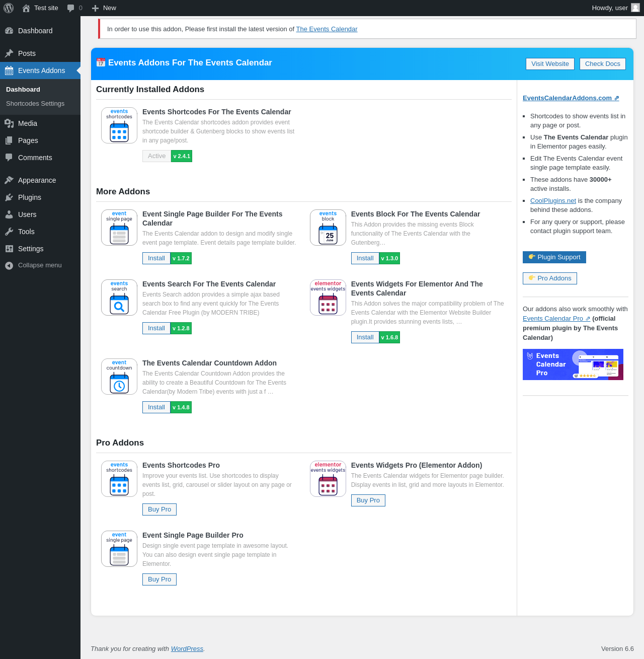Viewport: 644px width, 659px height.
Task: Click the WordPress logo icon
Action: 9,8
